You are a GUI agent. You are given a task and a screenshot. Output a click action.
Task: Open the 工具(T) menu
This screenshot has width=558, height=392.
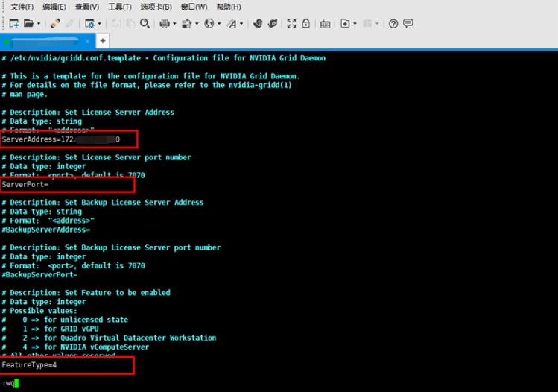point(119,7)
